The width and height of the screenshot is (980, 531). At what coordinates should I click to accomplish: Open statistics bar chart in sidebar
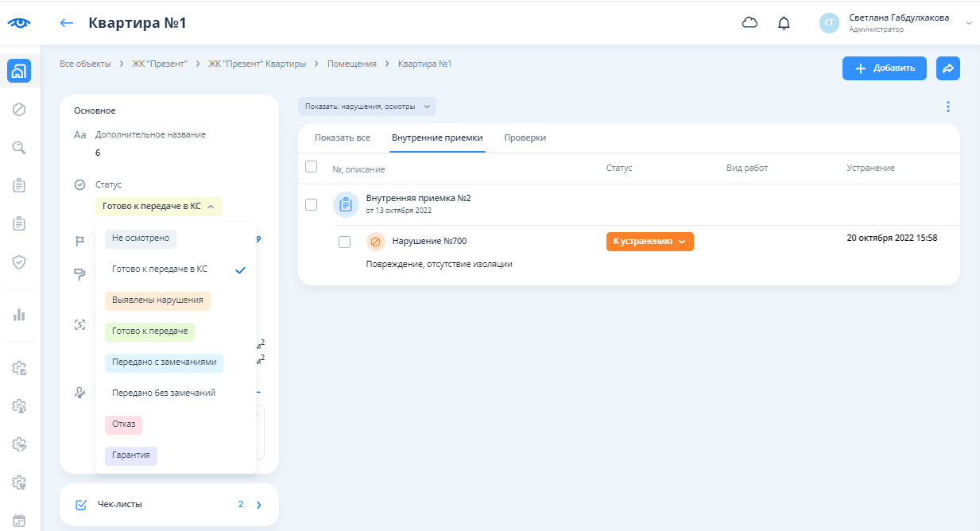coord(20,314)
